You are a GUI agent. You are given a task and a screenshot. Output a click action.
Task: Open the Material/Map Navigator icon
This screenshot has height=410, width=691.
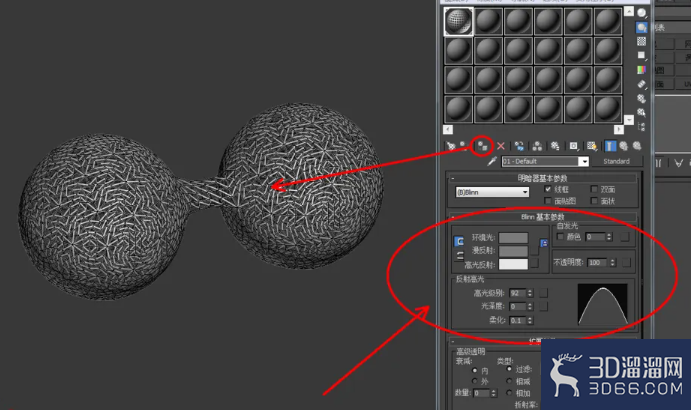(x=642, y=127)
